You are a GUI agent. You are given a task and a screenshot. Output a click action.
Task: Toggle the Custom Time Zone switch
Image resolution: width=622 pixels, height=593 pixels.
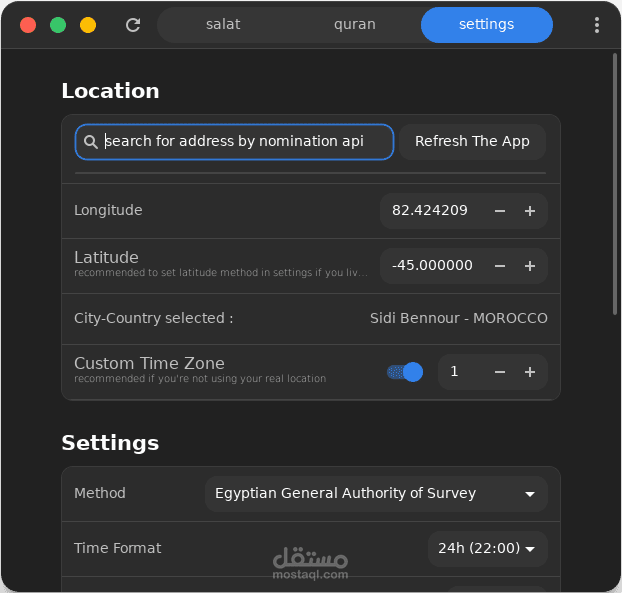[405, 372]
